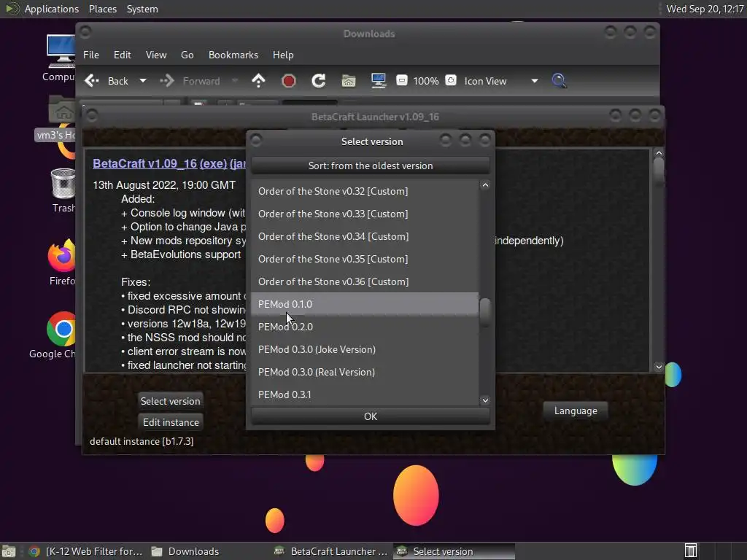
Task: Launch Google Chrome from the desktop icon
Action: click(x=56, y=335)
